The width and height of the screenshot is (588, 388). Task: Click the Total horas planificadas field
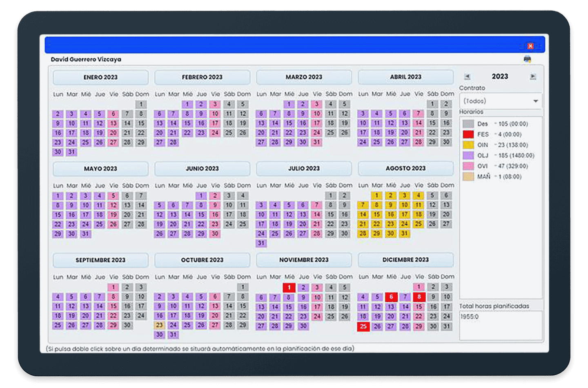(x=501, y=325)
